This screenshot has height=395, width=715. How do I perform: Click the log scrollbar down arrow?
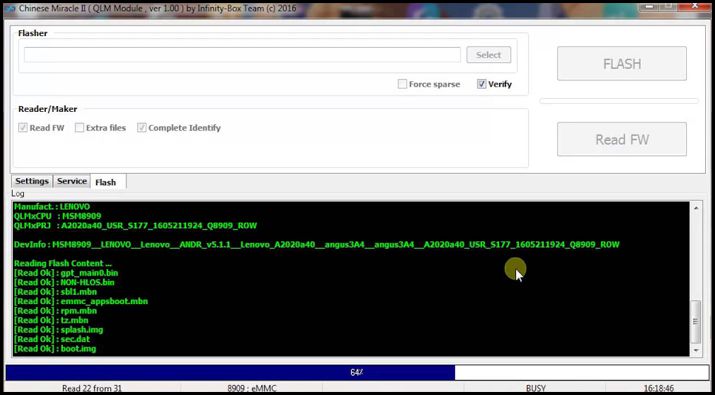point(696,350)
